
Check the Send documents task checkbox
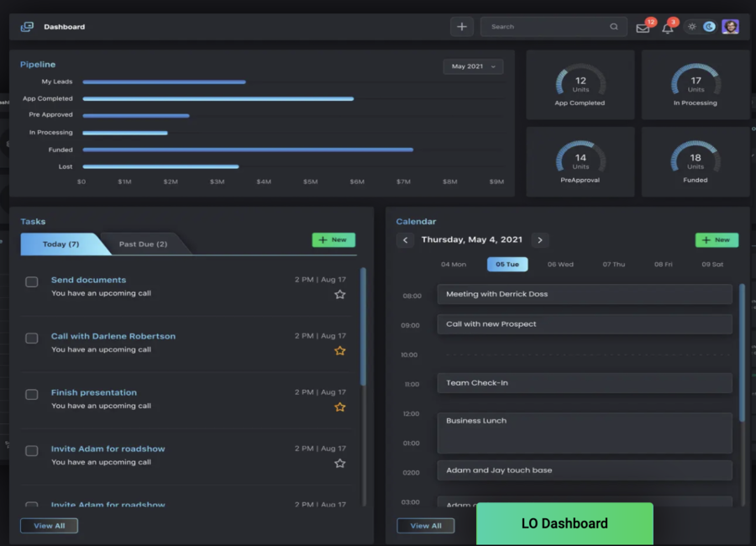[32, 282]
